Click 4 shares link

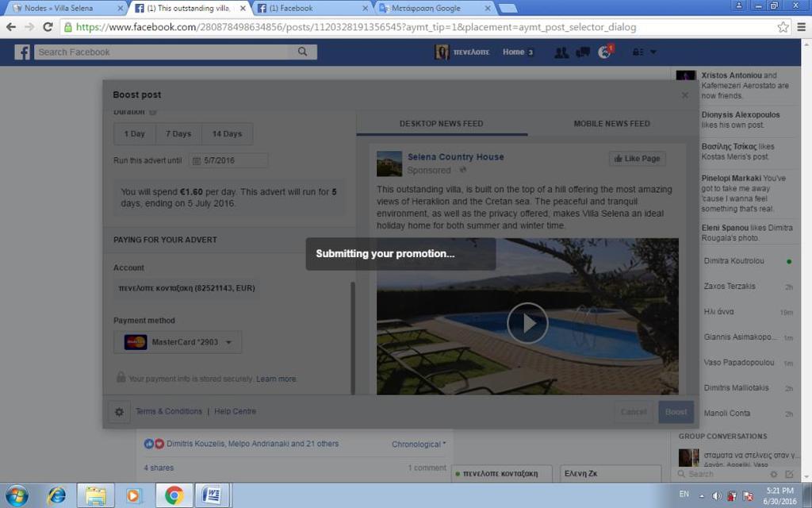point(159,468)
